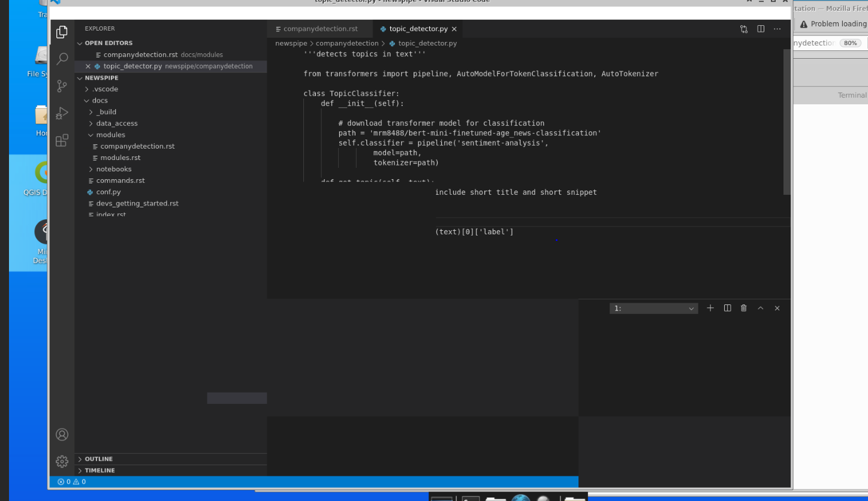Viewport: 868px width, 501px height.
Task: Close the terminal panel with the X icon
Action: pyautogui.click(x=777, y=308)
